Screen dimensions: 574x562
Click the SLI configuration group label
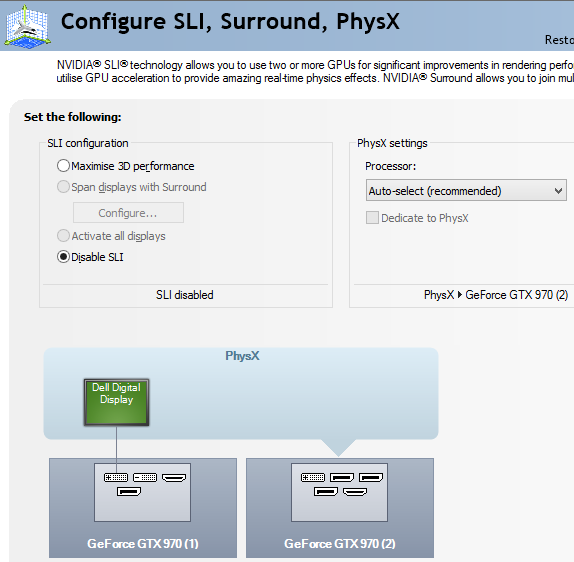[87, 143]
